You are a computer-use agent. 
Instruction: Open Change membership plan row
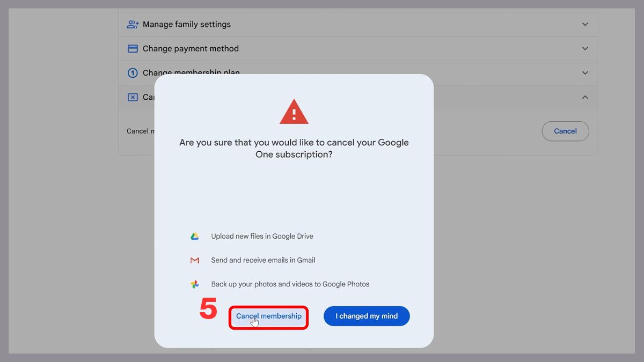358,73
